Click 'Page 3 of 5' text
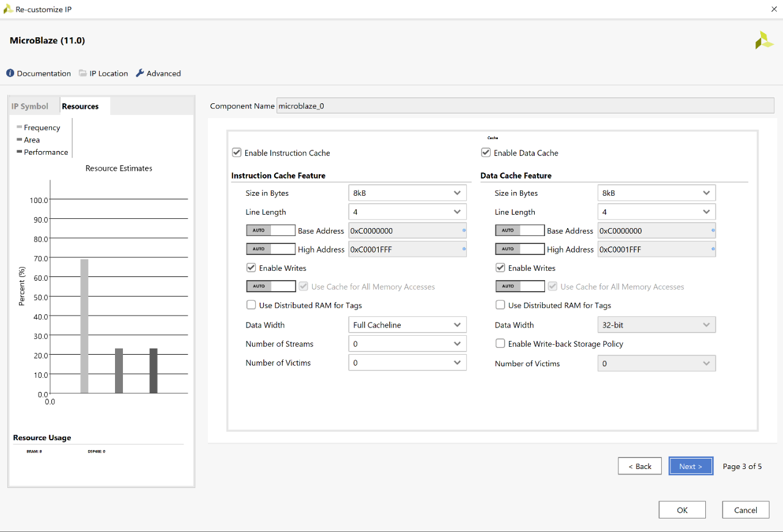Screen dimensions: 783x532 click(x=742, y=466)
